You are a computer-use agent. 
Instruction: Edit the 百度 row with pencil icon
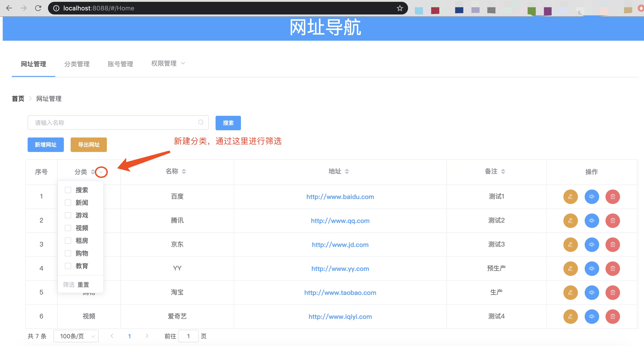[x=570, y=197]
